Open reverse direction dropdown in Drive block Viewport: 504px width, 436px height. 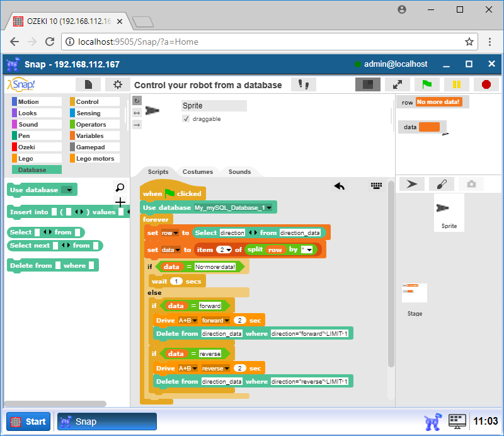227,369
